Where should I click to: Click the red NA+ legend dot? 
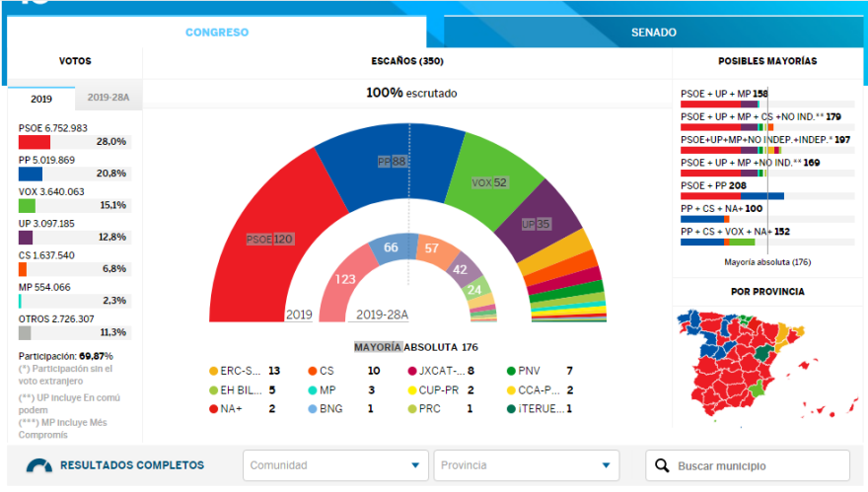(x=212, y=408)
